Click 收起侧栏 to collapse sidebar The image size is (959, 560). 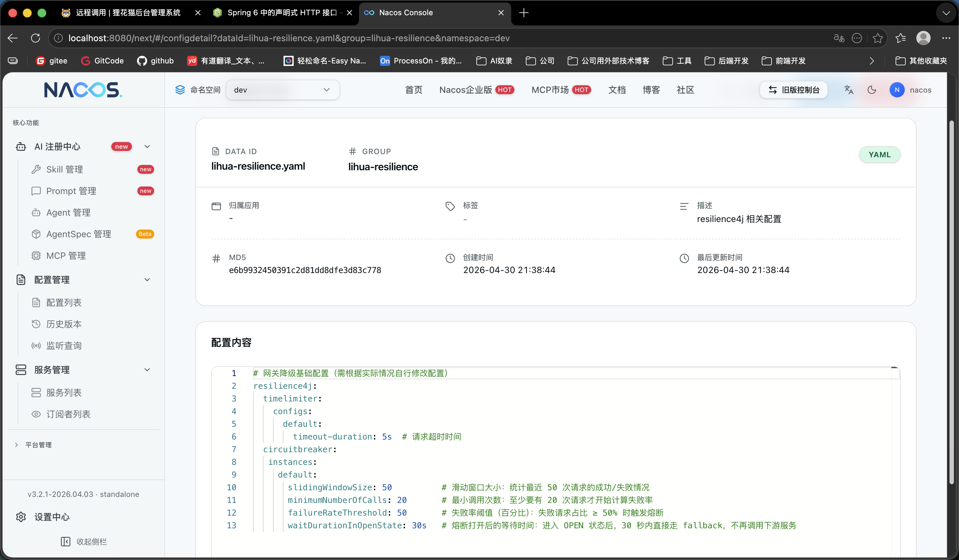(x=84, y=541)
